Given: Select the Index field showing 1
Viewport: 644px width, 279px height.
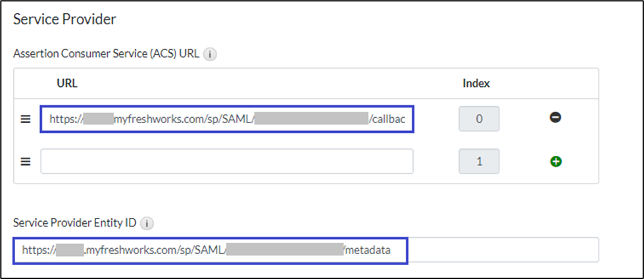Looking at the screenshot, I should coord(479,161).
